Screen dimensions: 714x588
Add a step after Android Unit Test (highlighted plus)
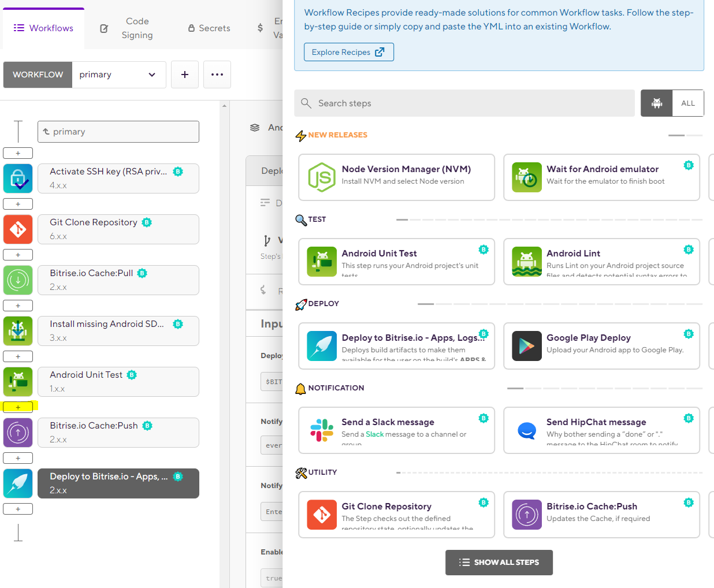[x=18, y=407]
